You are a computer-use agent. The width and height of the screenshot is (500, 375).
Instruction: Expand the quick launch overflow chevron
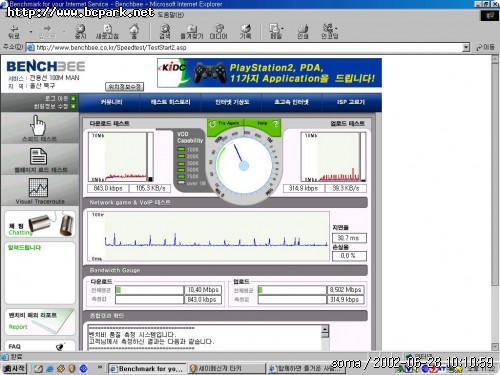[x=100, y=368]
